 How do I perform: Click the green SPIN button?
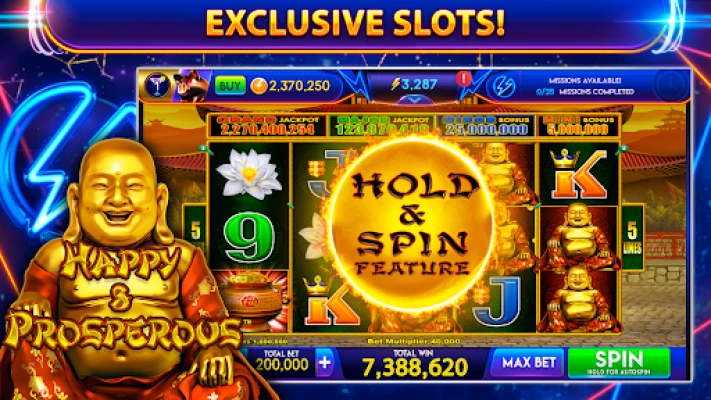619,363
